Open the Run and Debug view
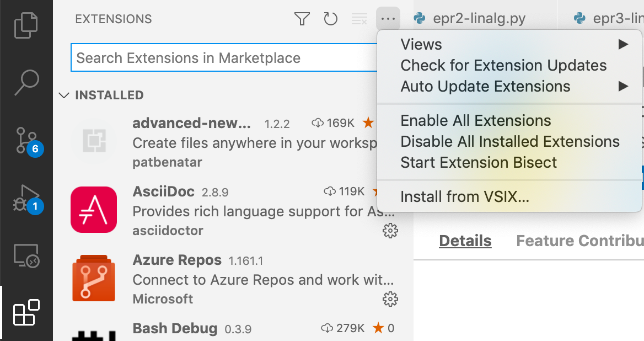 click(26, 199)
